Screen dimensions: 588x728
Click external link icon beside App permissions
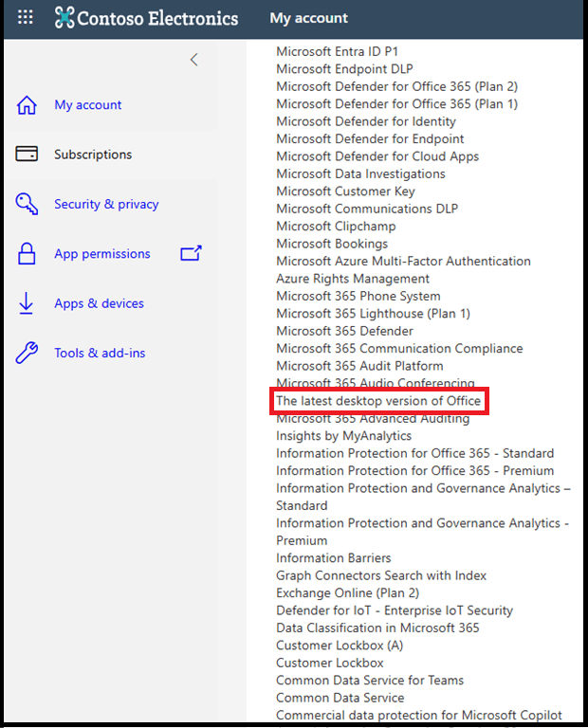click(x=191, y=253)
